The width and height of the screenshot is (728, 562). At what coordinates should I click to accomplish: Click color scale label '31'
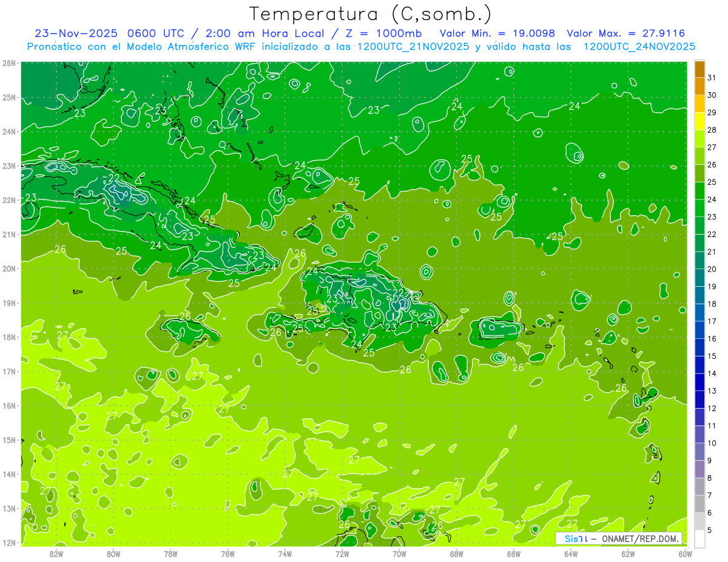(x=712, y=78)
